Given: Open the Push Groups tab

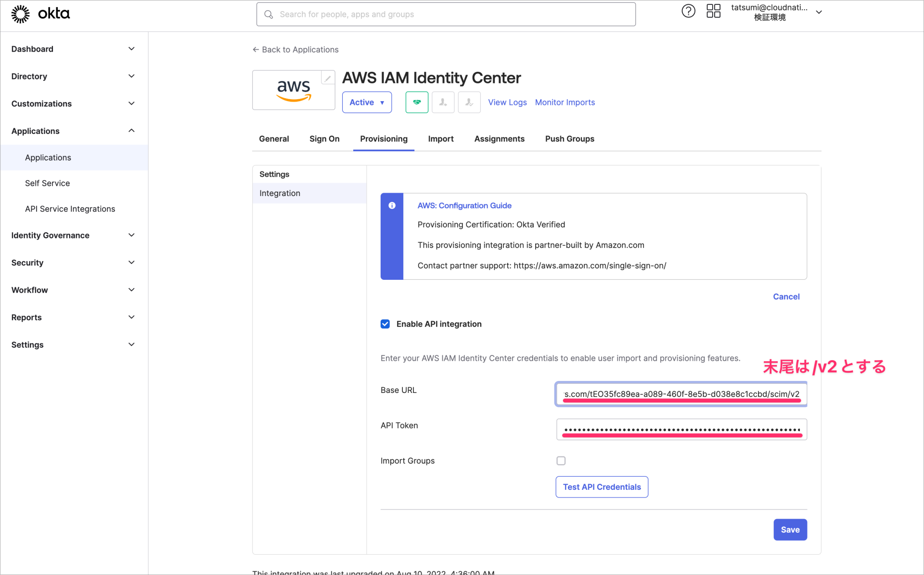Looking at the screenshot, I should click(x=569, y=139).
